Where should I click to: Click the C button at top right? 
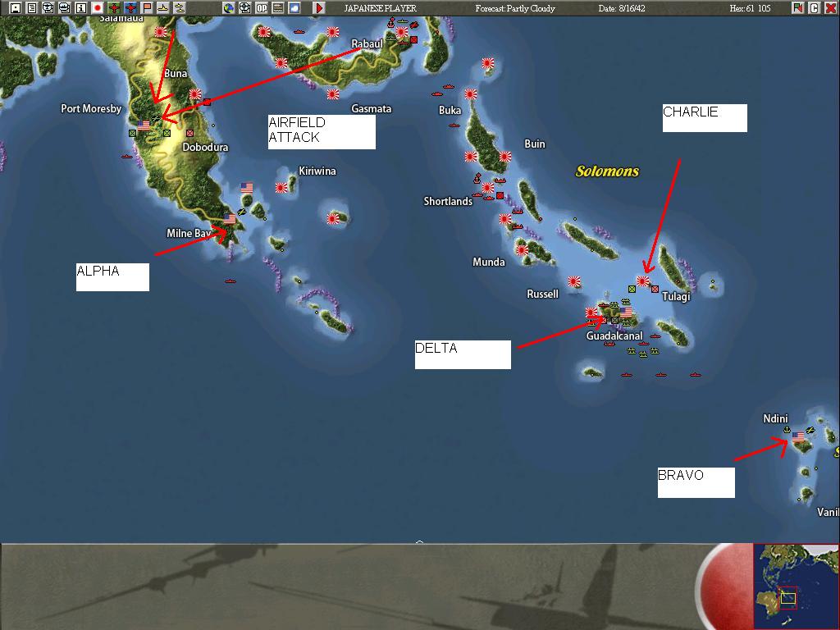(815, 8)
